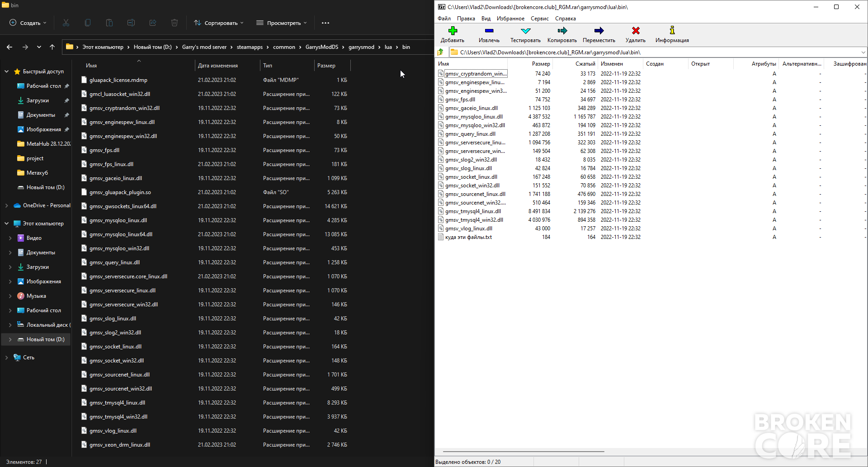This screenshot has height=467, width=868.
Task: Open the Избранное menu in 7-Zip
Action: pyautogui.click(x=510, y=19)
